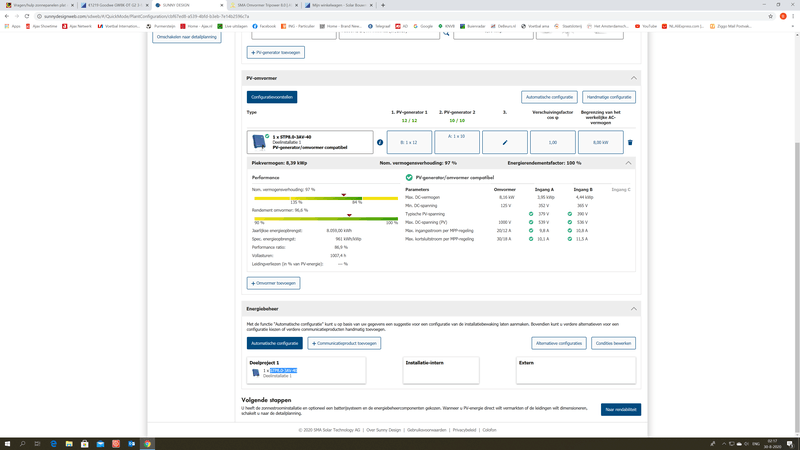Click Automatische configuratie in PV-omvormer section
800x450 pixels.
click(x=549, y=97)
